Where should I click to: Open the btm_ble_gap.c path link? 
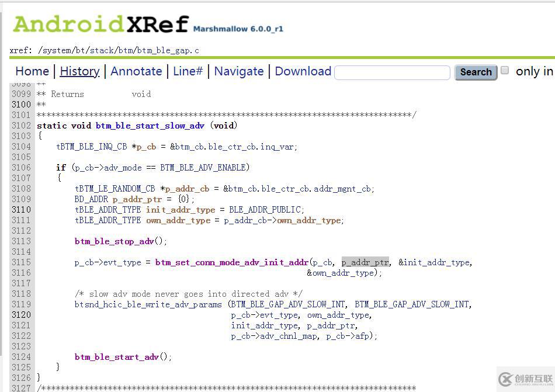point(168,51)
